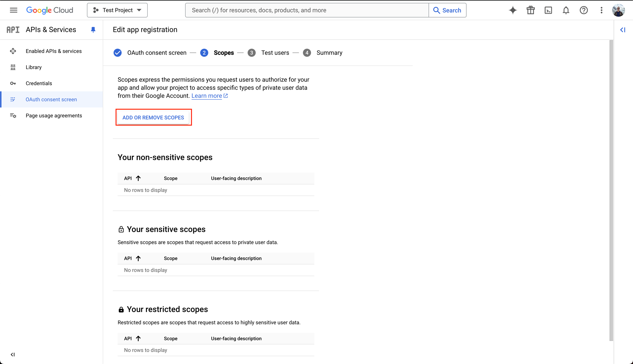
Task: Go to the Test users step
Action: coord(275,52)
